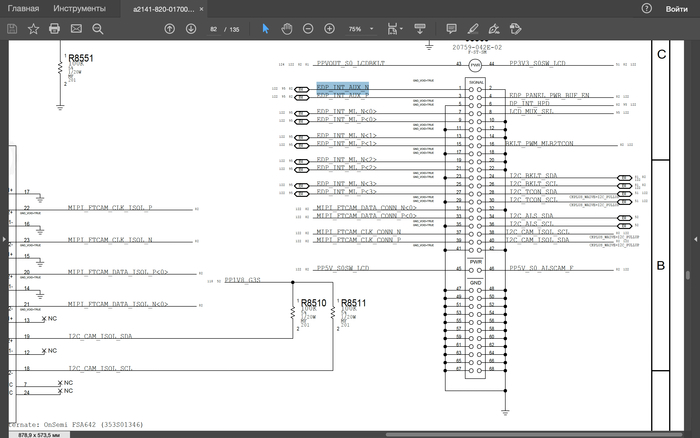Send the file by email envelope icon
This screenshot has width=700, height=438.
coord(76,28)
